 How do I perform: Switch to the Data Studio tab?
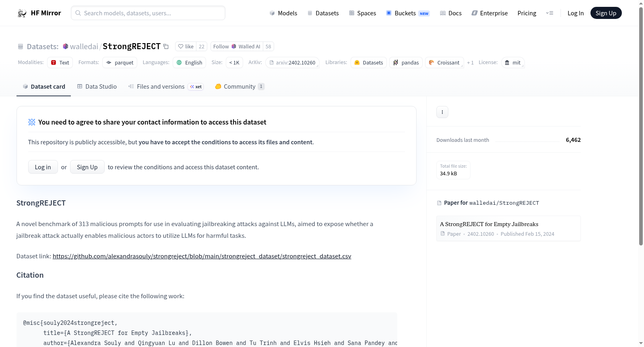click(97, 87)
